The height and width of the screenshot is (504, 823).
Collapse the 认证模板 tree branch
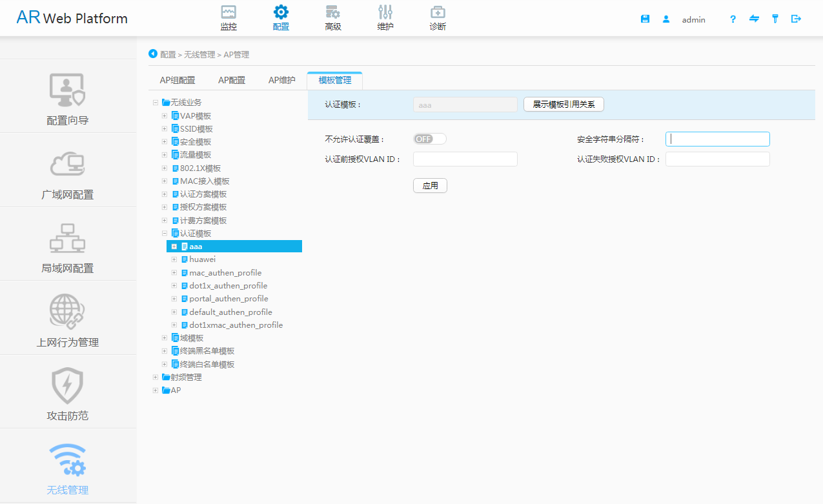pyautogui.click(x=164, y=233)
